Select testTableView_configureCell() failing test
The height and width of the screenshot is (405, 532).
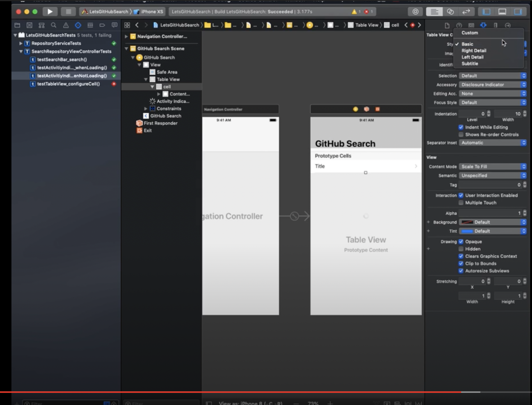click(x=68, y=84)
